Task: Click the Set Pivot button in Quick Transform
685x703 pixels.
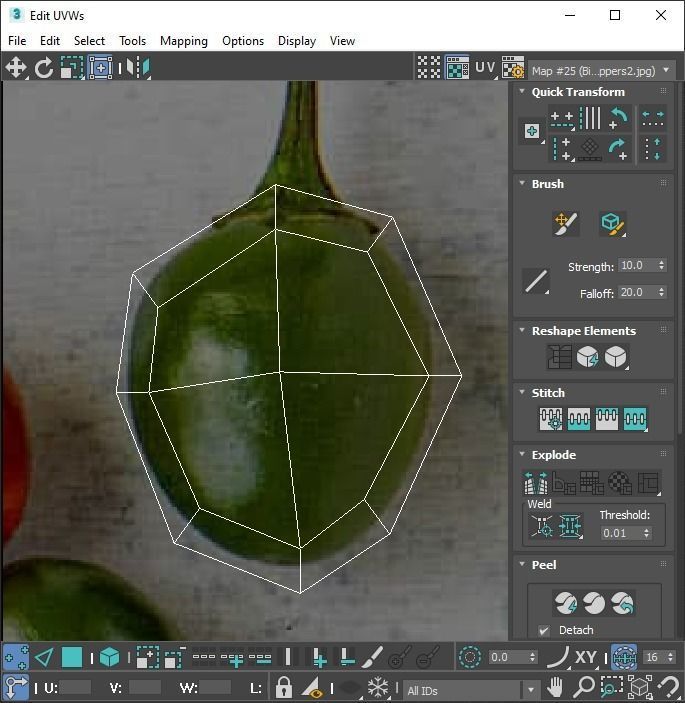Action: click(x=532, y=131)
